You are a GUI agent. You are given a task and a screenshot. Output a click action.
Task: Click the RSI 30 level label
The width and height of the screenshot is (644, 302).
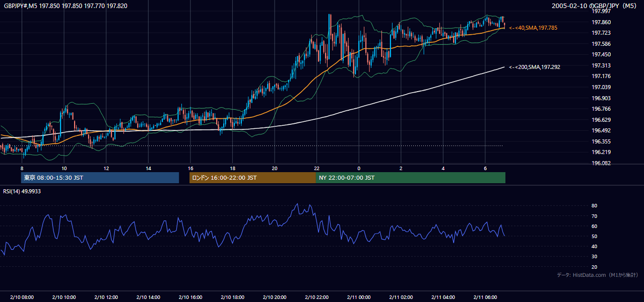tap(595, 257)
